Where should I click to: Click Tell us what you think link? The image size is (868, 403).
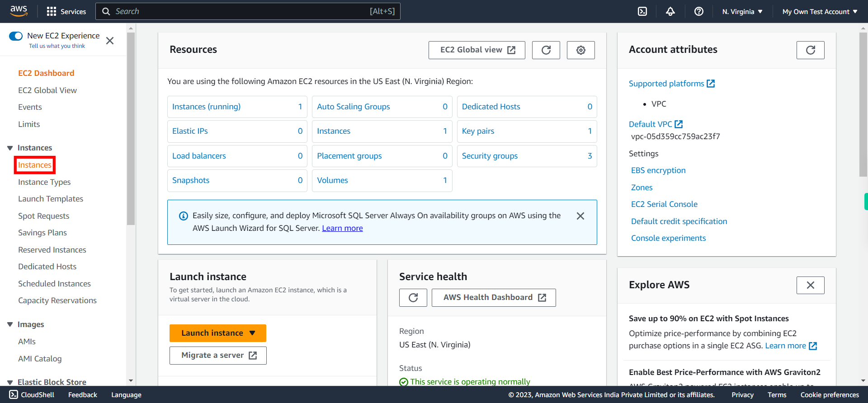pyautogui.click(x=57, y=46)
